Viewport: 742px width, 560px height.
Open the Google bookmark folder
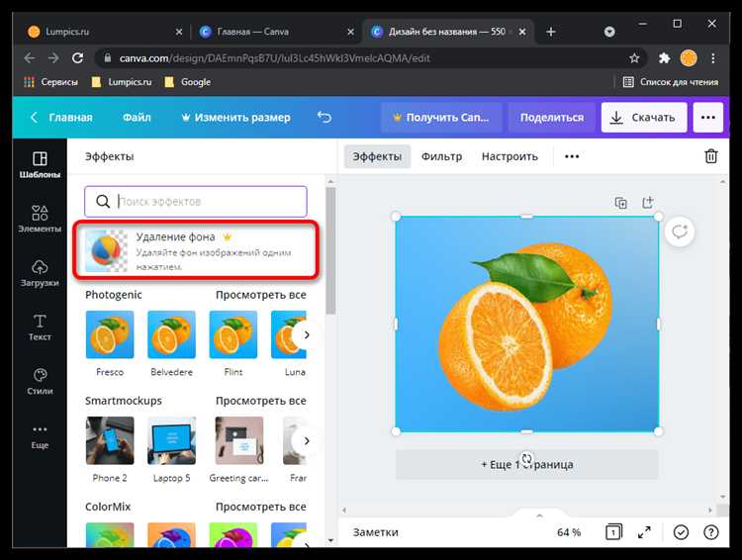click(187, 82)
